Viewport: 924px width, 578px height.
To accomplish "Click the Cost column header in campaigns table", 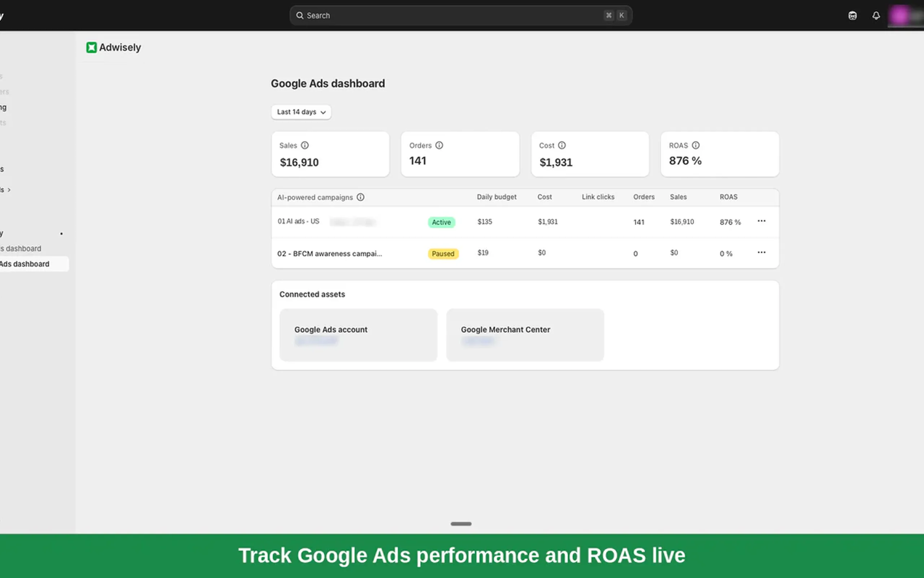I will tap(544, 197).
